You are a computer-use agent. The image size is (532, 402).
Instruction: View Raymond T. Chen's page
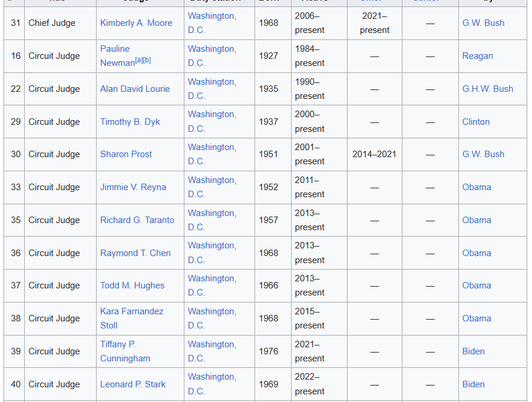coord(136,253)
